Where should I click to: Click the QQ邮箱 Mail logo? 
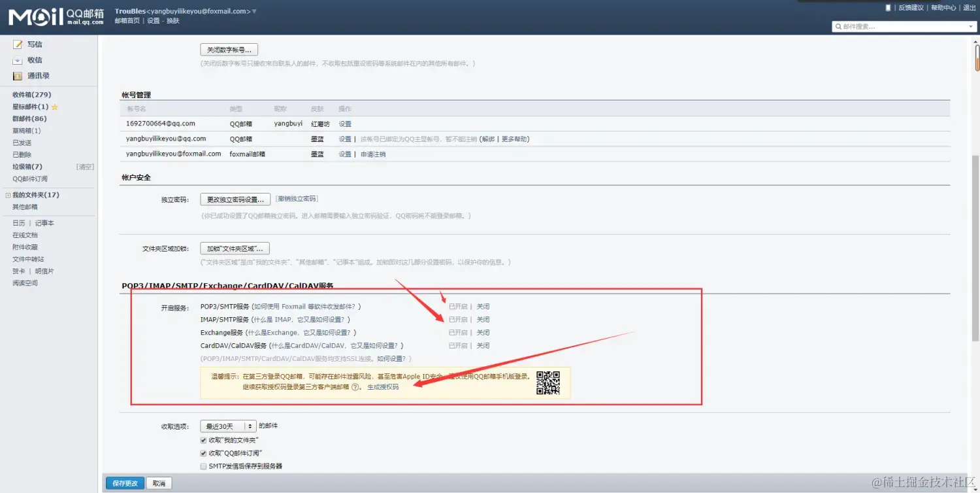click(56, 16)
